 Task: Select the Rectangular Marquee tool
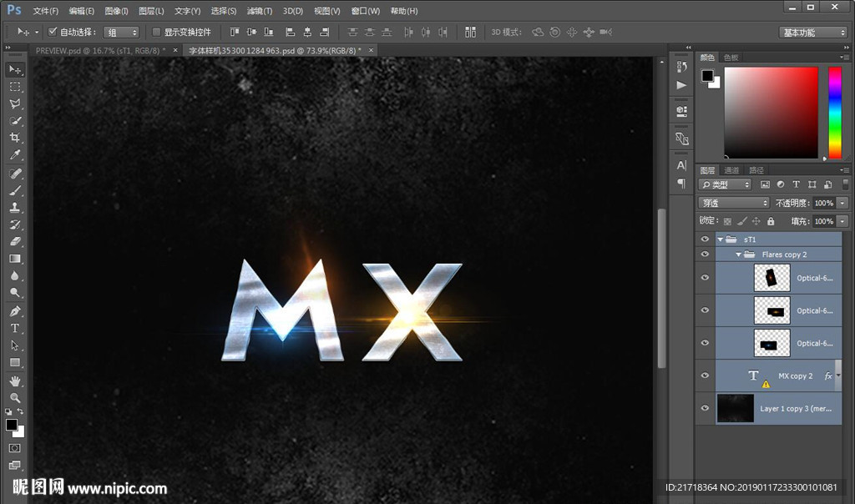pyautogui.click(x=15, y=87)
